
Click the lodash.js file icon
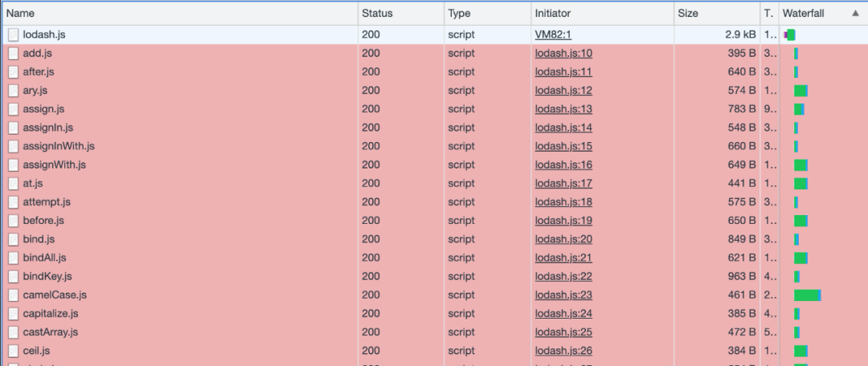14,35
